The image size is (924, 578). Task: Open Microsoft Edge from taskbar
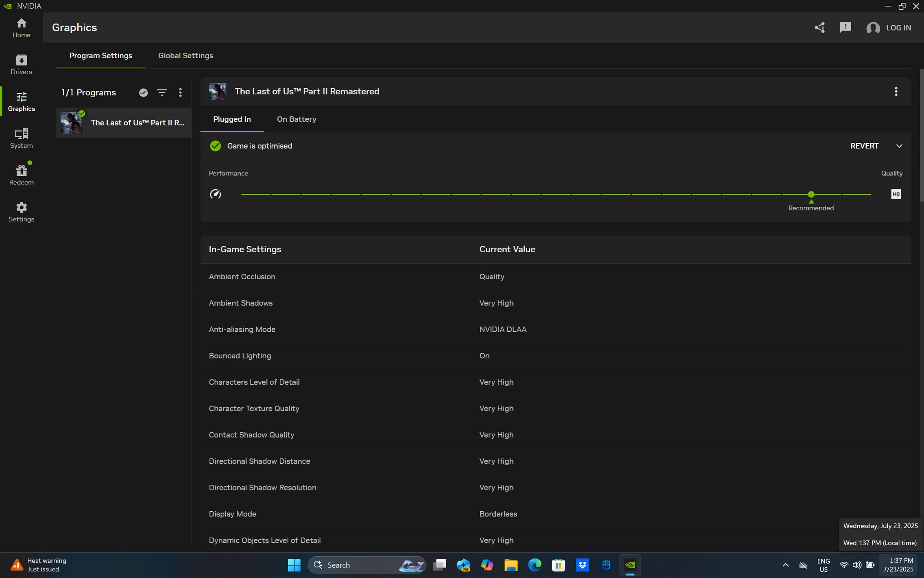[x=534, y=565]
